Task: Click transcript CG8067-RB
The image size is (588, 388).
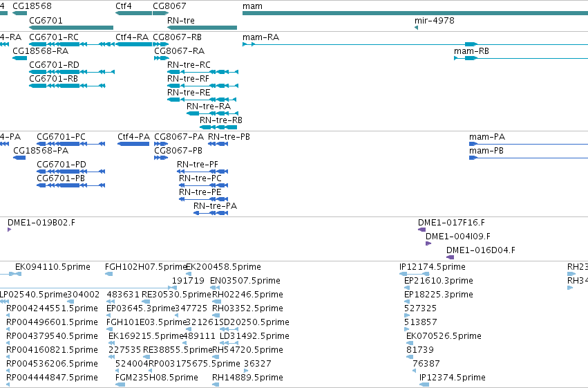Action: point(161,44)
